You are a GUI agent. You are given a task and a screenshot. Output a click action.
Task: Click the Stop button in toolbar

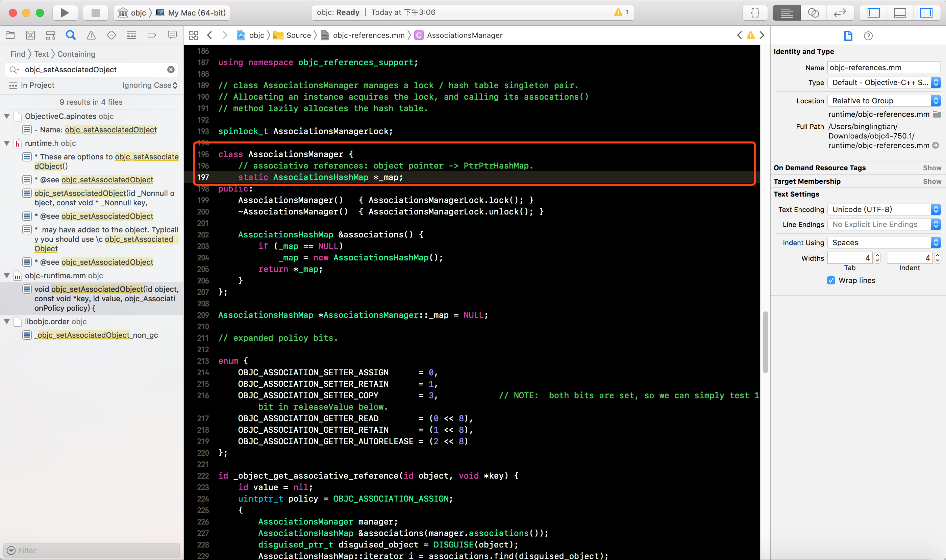(x=96, y=12)
